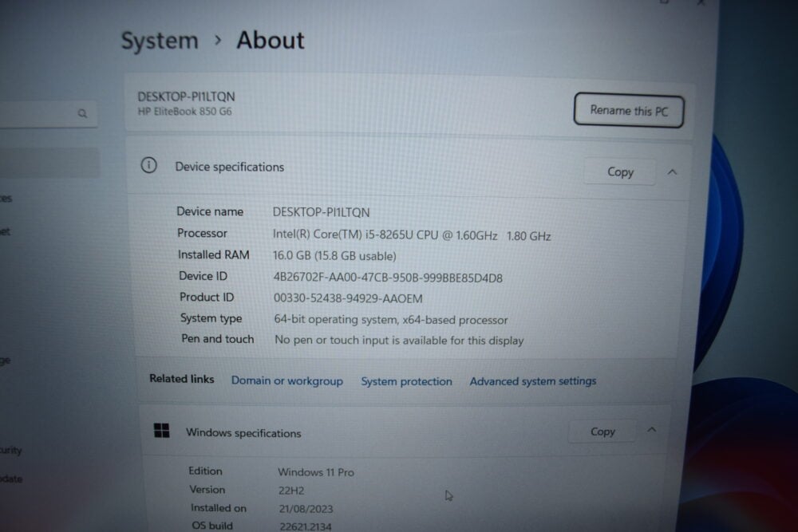Viewport: 798px width, 532px height.
Task: Click the Windows logo icon beside Windows specifications
Action: (x=162, y=430)
